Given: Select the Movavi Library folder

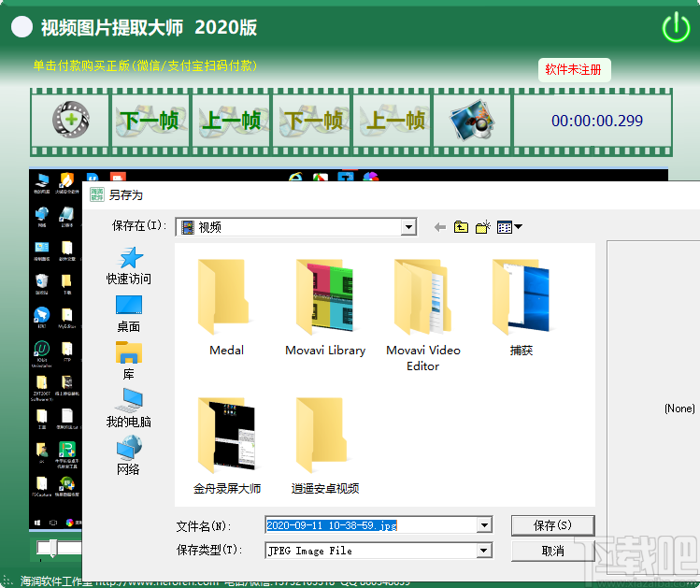Looking at the screenshot, I should click(325, 308).
